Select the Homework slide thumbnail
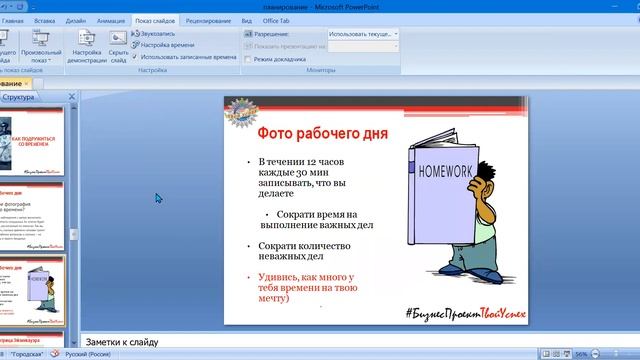Viewport: 640px width, 360px height. [32, 291]
